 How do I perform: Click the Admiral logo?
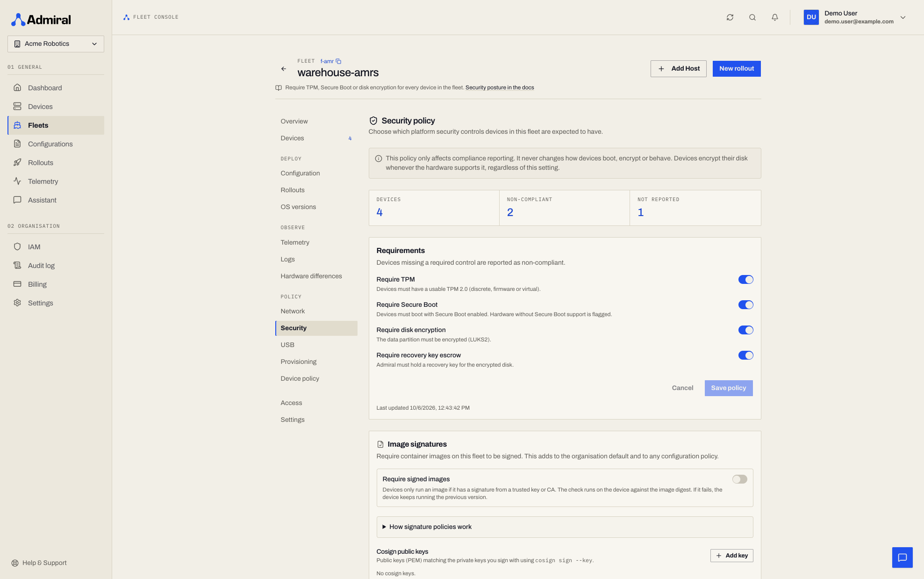(41, 20)
